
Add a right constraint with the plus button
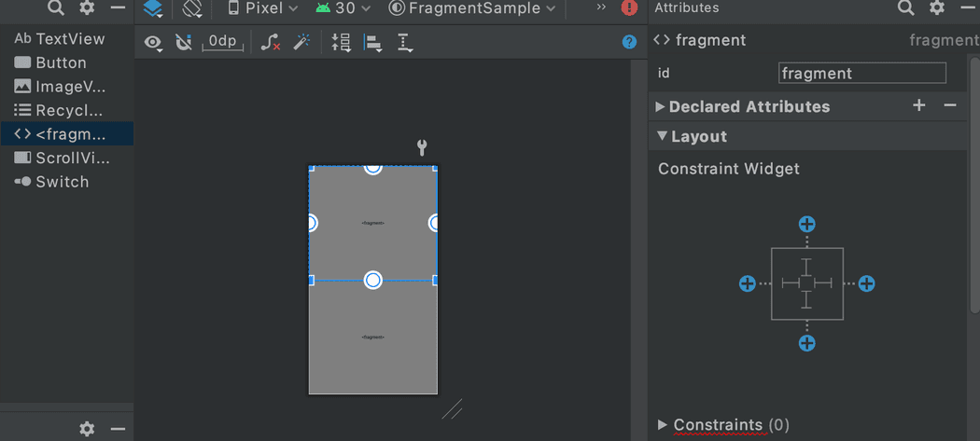pyautogui.click(x=866, y=283)
